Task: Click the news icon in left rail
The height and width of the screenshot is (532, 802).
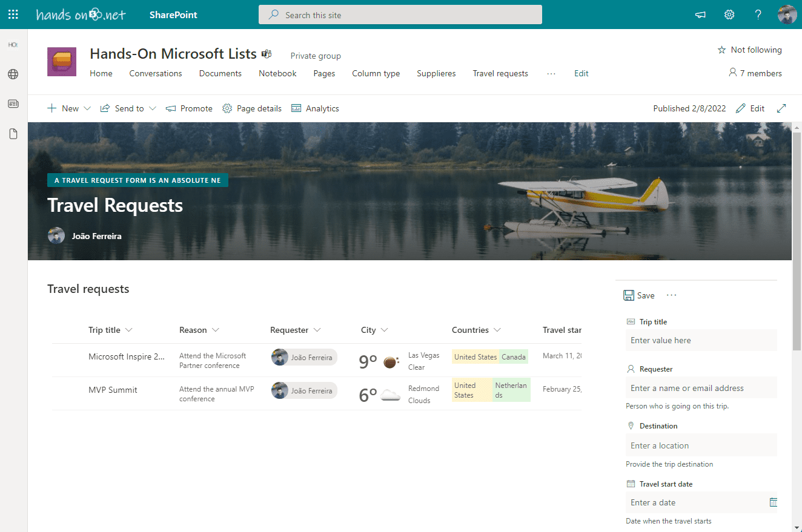Action: (13, 104)
